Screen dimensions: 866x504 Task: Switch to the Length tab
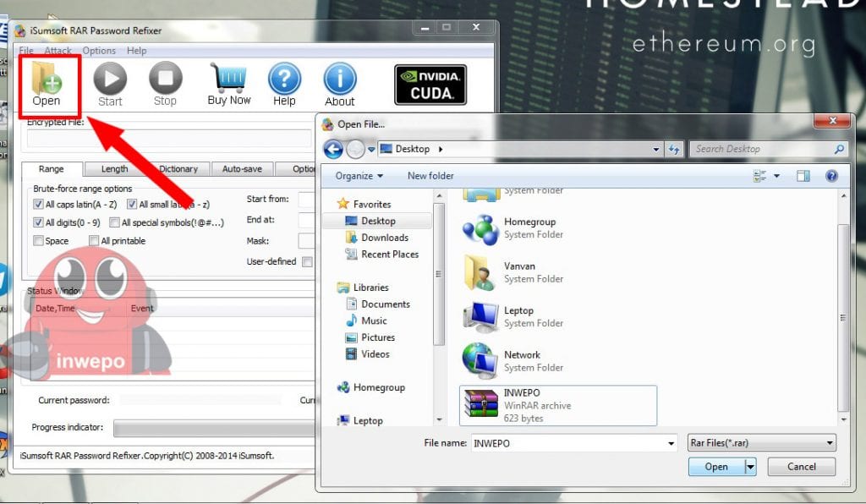tap(114, 169)
